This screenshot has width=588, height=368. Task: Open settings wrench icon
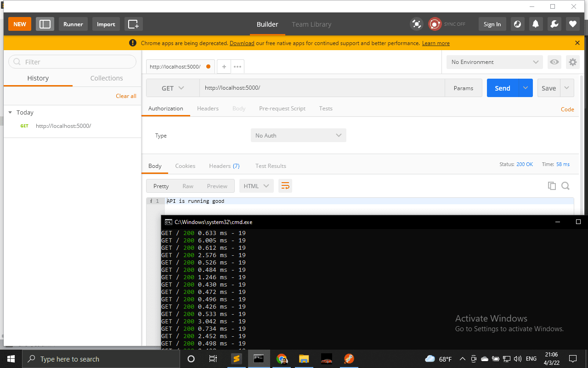click(x=554, y=24)
